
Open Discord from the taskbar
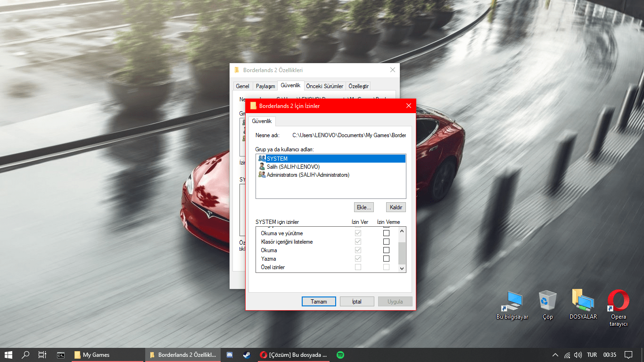230,355
